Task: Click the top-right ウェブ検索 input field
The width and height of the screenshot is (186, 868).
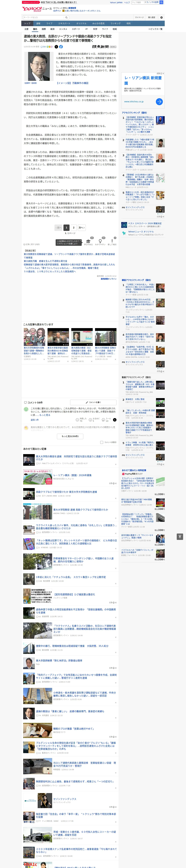Action: 138,2
